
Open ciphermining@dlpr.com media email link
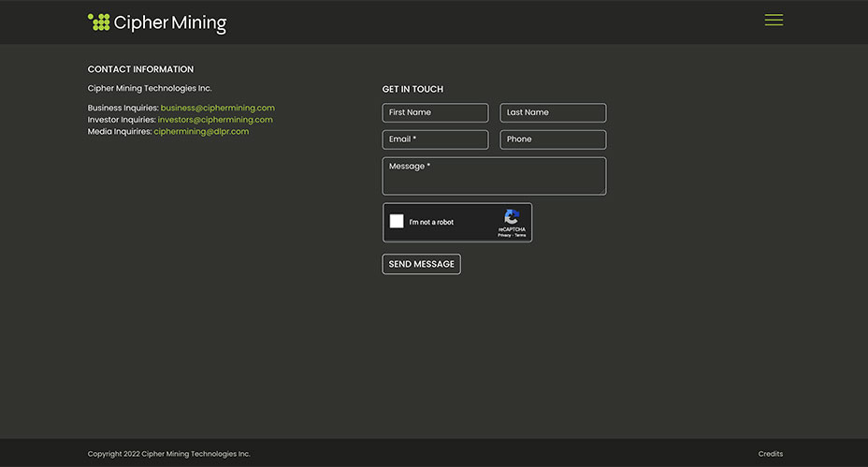coord(201,132)
